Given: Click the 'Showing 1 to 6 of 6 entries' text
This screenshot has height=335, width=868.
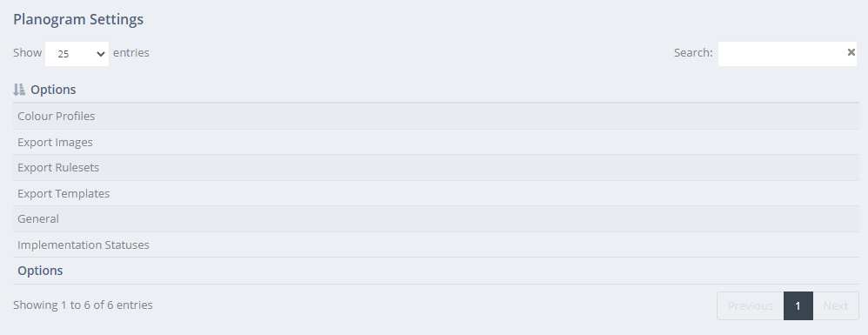Looking at the screenshot, I should pos(83,305).
